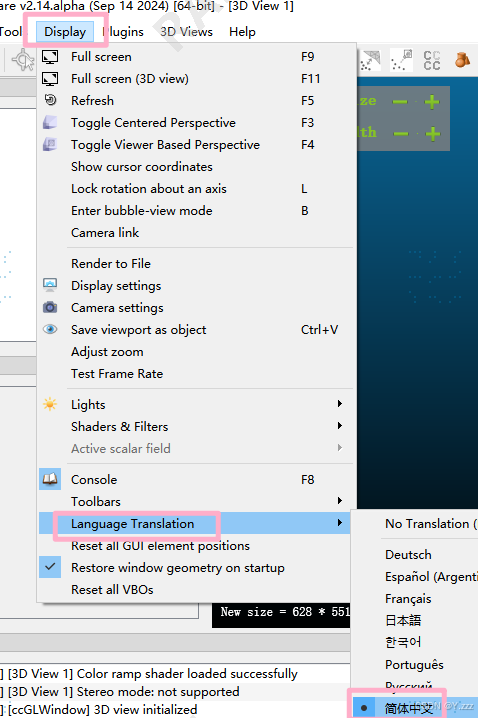Select Deutsch language
This screenshot has height=718, width=478.
click(x=416, y=555)
